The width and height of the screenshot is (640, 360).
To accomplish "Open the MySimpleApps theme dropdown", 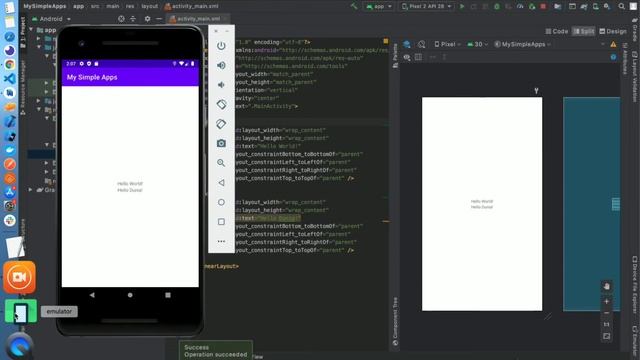I will pyautogui.click(x=523, y=44).
